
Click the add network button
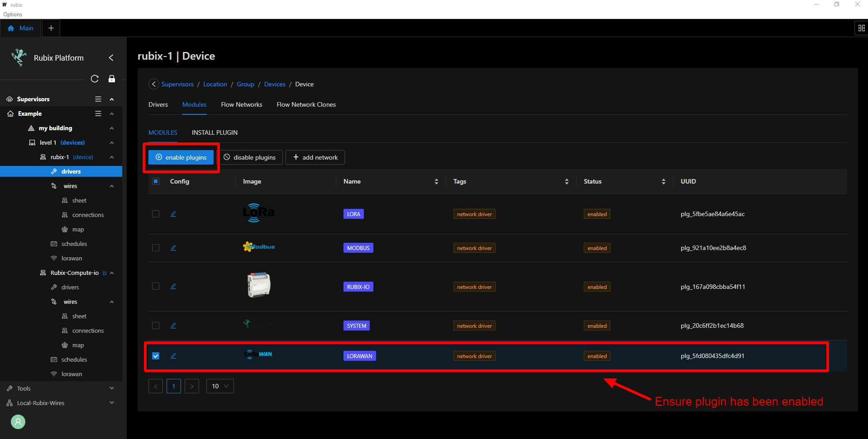[x=315, y=157]
